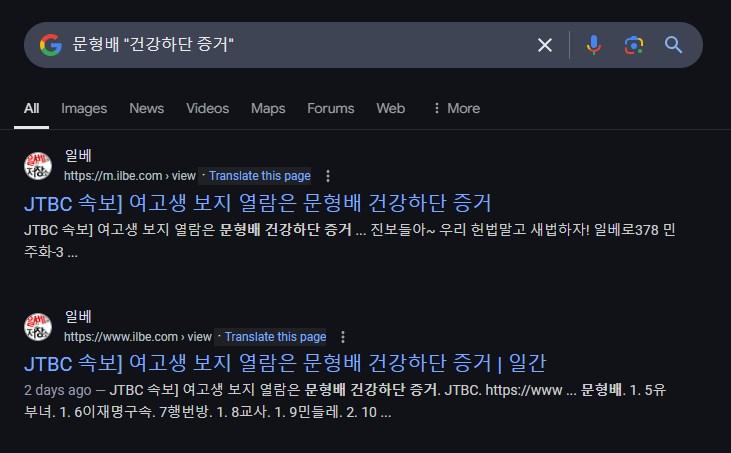Open options menu for www.ilbe.com result
Image resolution: width=731 pixels, height=453 pixels.
pos(343,337)
